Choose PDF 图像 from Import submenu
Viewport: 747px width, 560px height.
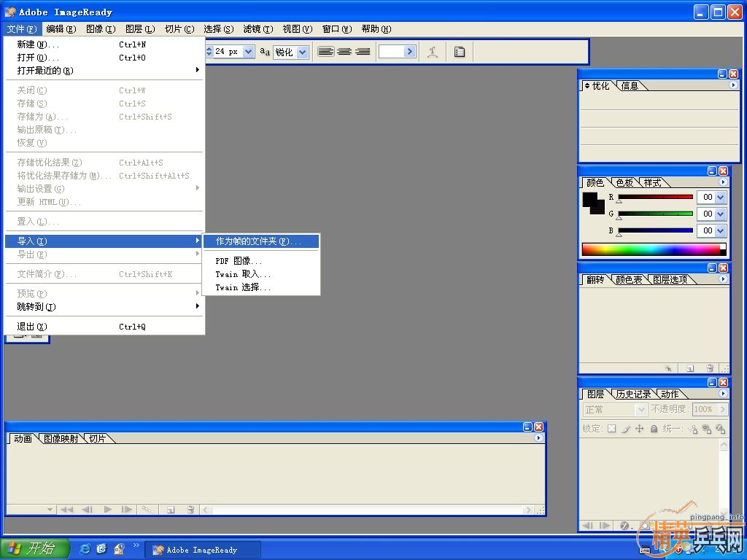coord(261,261)
